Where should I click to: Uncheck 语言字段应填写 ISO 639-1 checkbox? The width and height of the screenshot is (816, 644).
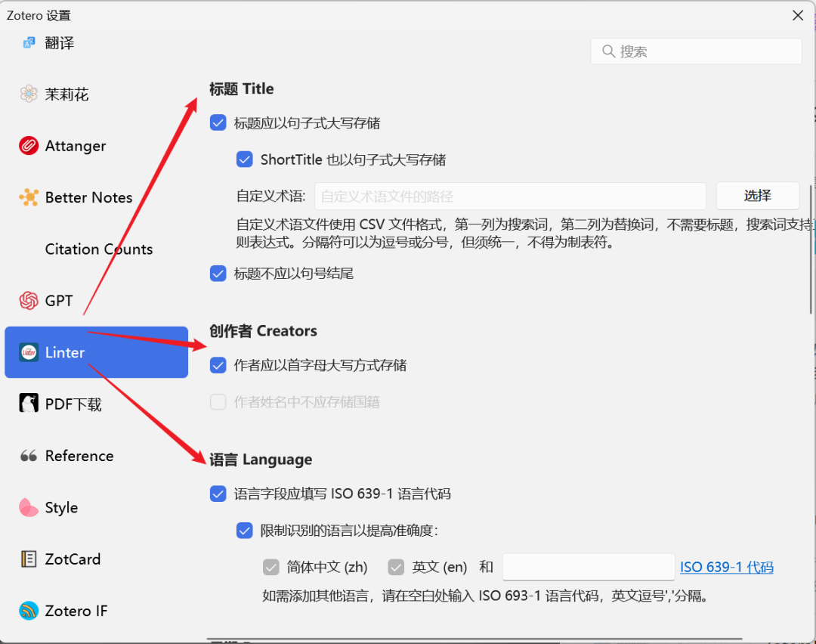point(218,494)
